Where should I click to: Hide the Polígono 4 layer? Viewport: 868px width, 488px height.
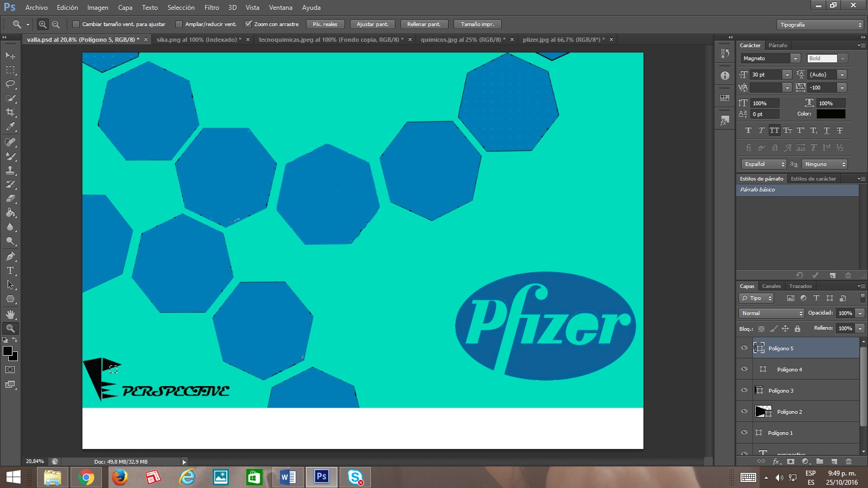pyautogui.click(x=744, y=369)
